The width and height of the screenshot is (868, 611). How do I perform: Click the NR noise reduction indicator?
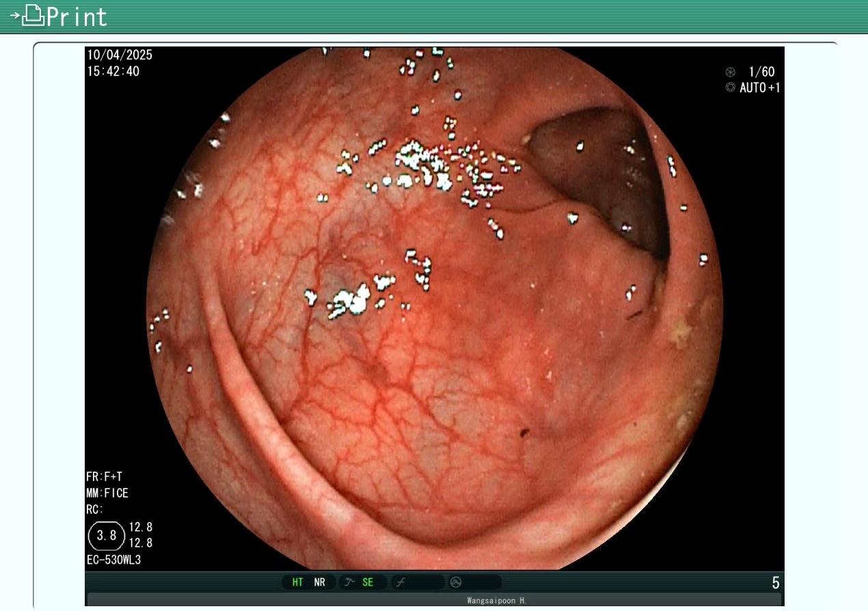pyautogui.click(x=319, y=582)
